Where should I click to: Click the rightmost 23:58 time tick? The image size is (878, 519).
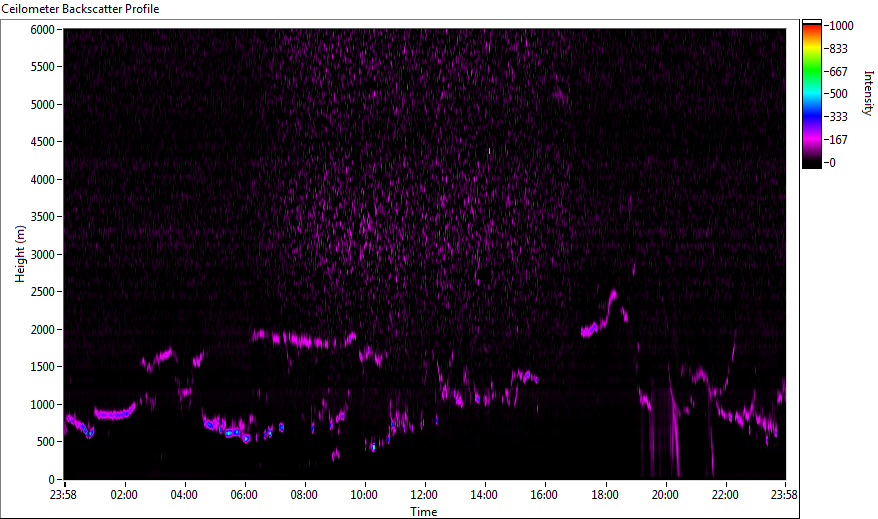[784, 495]
